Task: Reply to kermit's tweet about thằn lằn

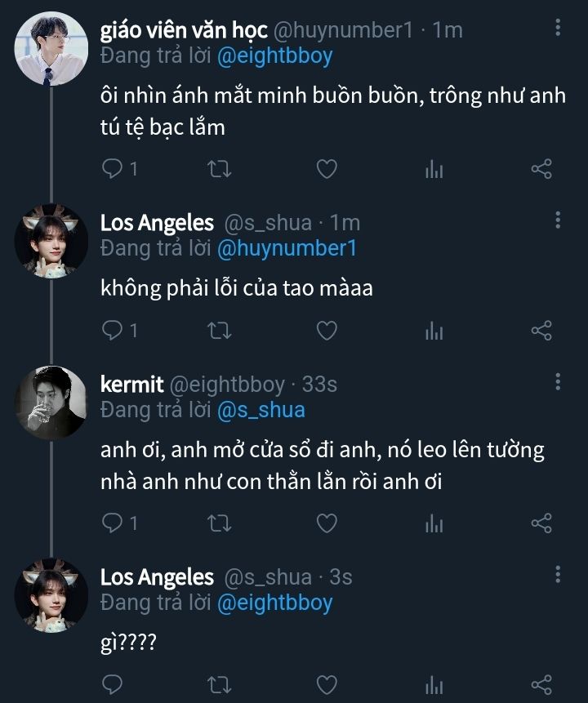Action: point(113,523)
